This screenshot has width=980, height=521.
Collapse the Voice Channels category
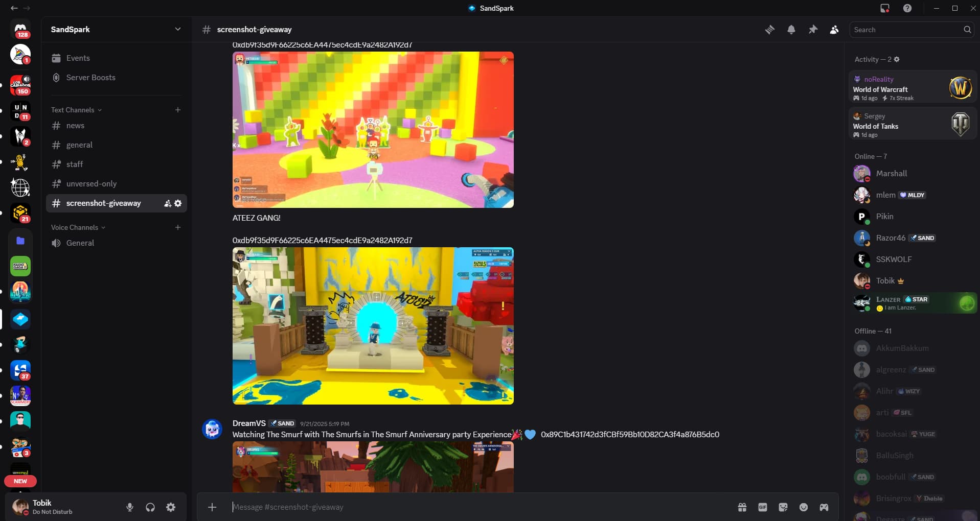click(x=78, y=227)
